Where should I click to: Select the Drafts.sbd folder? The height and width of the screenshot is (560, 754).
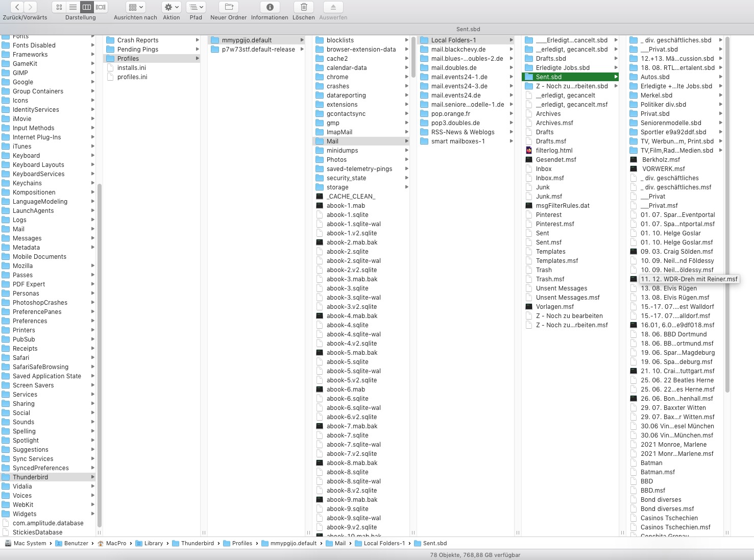550,59
